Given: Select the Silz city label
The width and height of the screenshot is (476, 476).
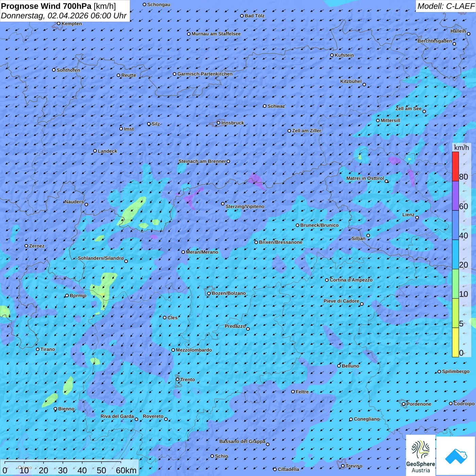Looking at the screenshot, I should pos(156,124).
